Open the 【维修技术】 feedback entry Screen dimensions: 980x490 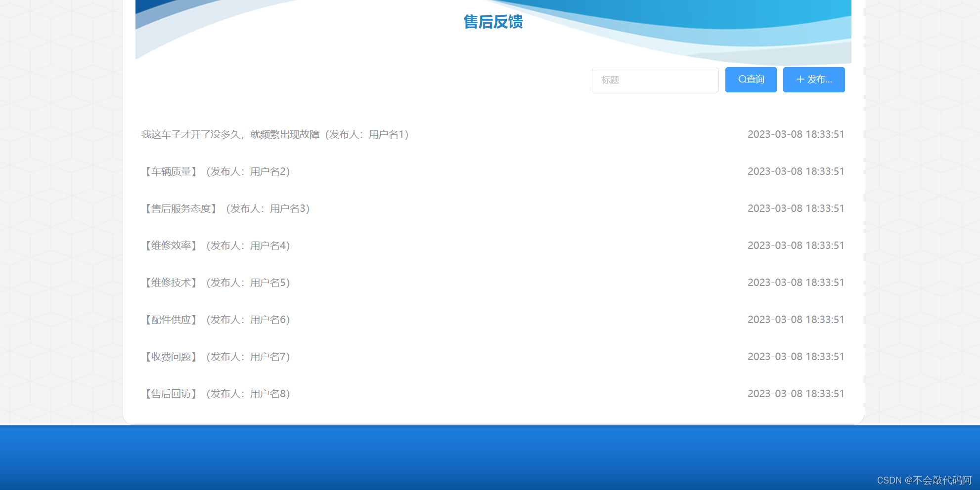point(170,283)
